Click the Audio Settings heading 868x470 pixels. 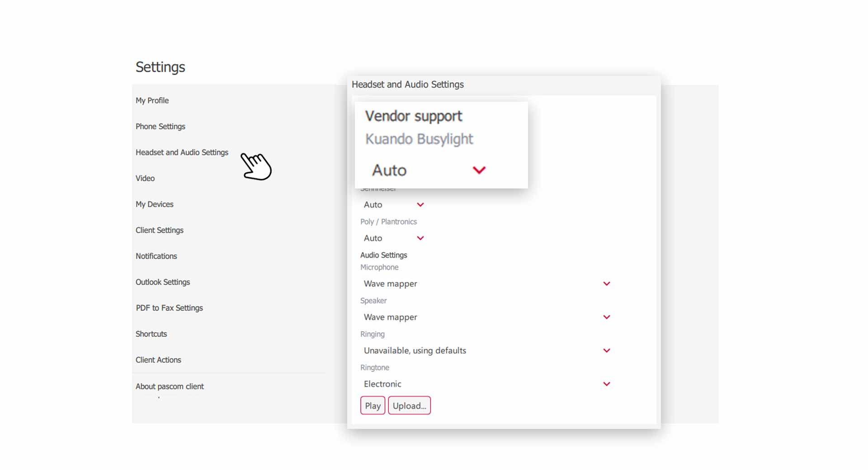point(383,255)
